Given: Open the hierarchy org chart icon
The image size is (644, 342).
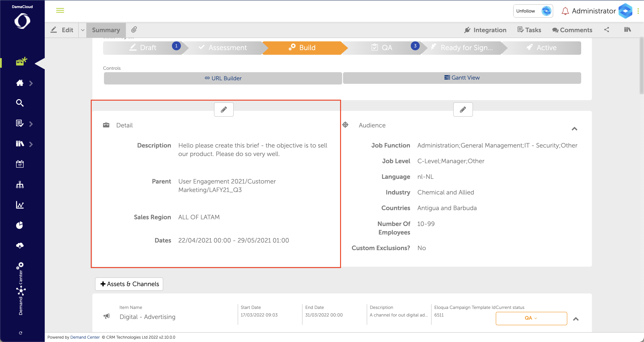Looking at the screenshot, I should click(x=20, y=185).
